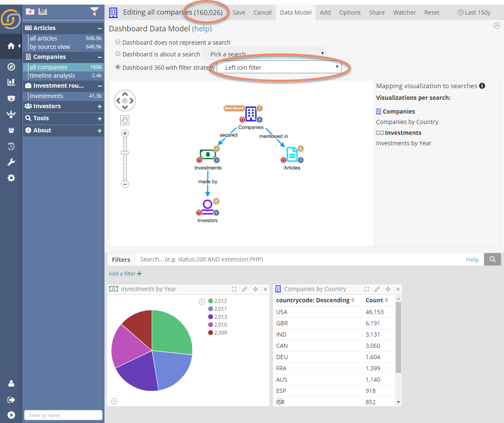Open the settings gear icon in sidebar
The image size is (504, 423).
[11, 178]
